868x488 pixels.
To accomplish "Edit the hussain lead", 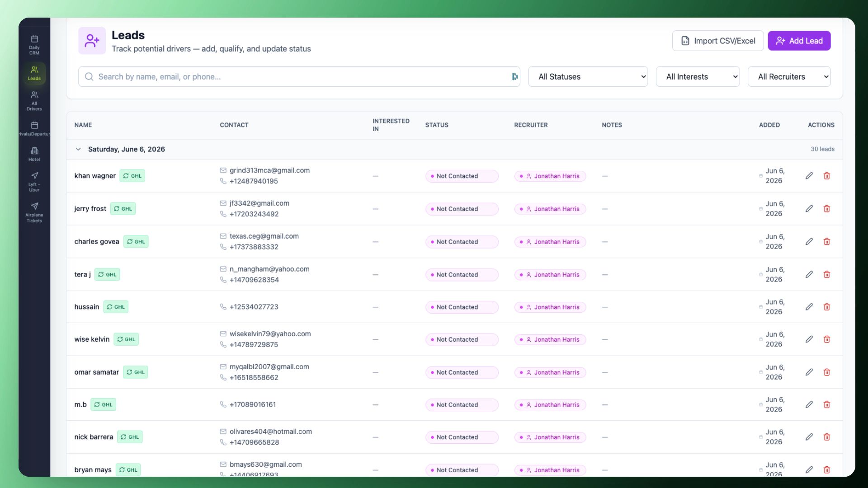I will [809, 307].
